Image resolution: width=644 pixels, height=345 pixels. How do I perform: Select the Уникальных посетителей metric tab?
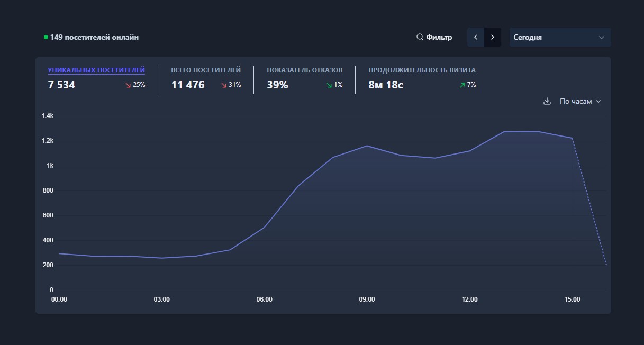click(x=96, y=70)
